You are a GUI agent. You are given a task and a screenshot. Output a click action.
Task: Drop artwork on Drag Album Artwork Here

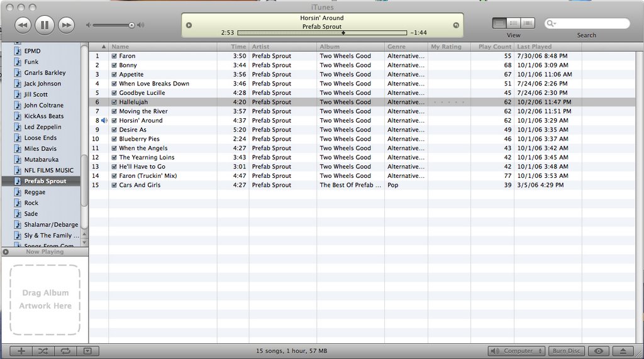45,299
